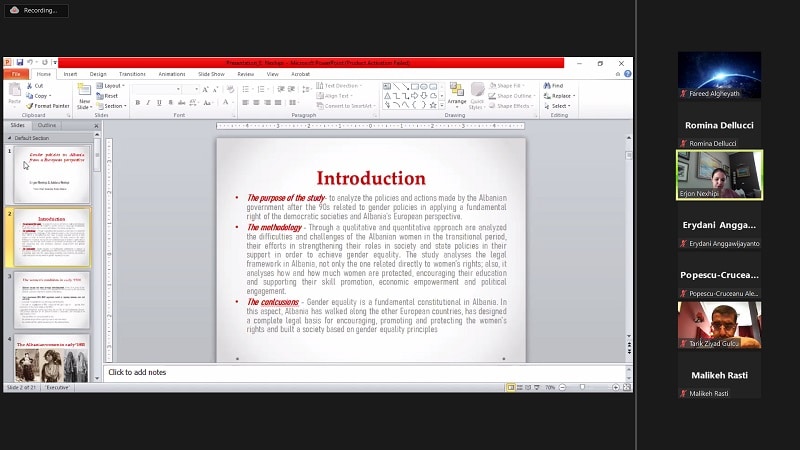Open the File menu
Viewport: 800px width, 450px height.
[16, 74]
